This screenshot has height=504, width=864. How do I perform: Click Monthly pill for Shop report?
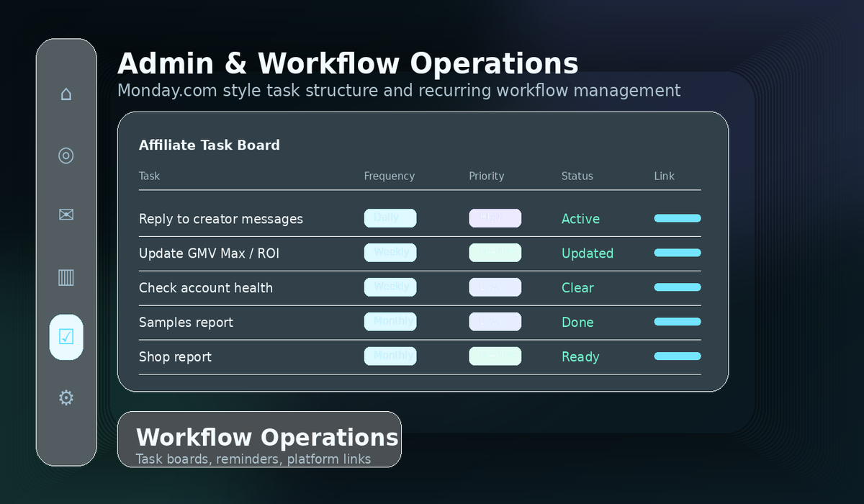pos(390,356)
